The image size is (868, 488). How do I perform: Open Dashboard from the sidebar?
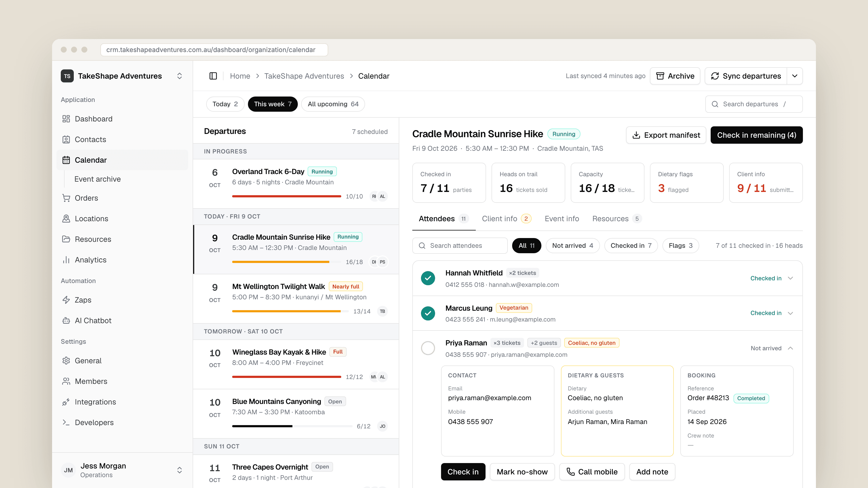[x=122, y=119]
